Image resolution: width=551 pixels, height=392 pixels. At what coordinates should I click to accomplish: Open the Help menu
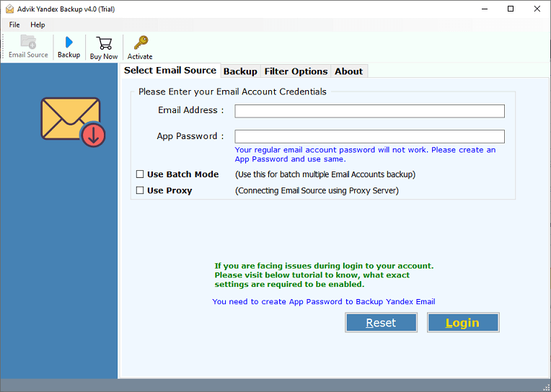[x=38, y=24]
